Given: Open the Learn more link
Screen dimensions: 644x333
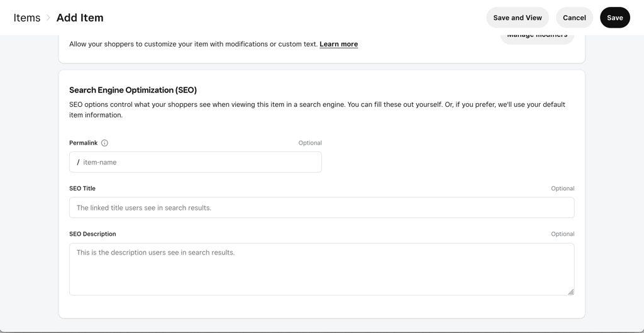Looking at the screenshot, I should (x=338, y=44).
